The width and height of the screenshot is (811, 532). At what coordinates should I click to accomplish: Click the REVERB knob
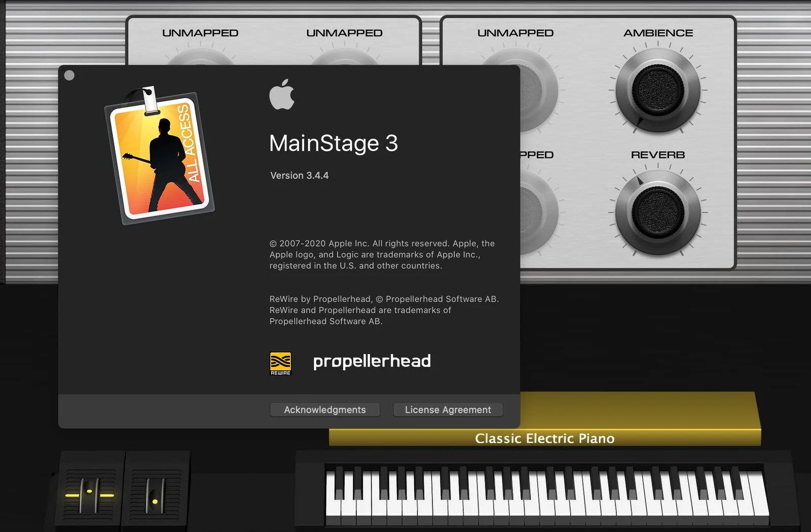(x=658, y=212)
